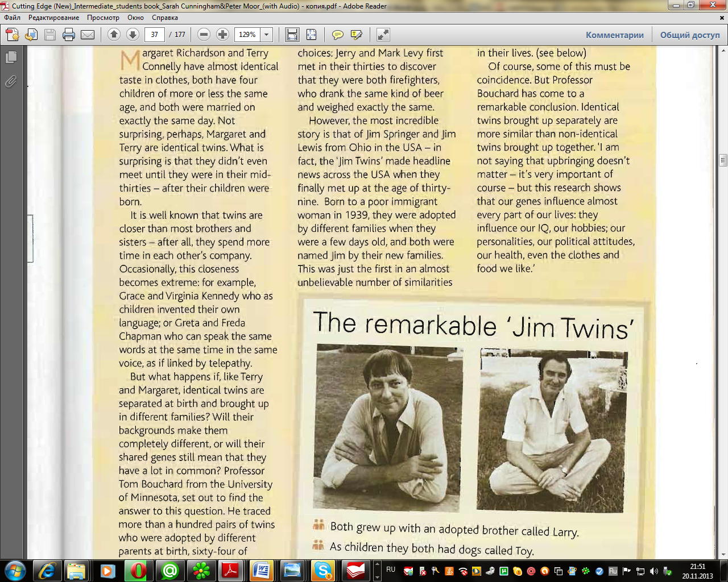728x582 pixels.
Task: Zoom out with the minus button
Action: click(x=204, y=35)
